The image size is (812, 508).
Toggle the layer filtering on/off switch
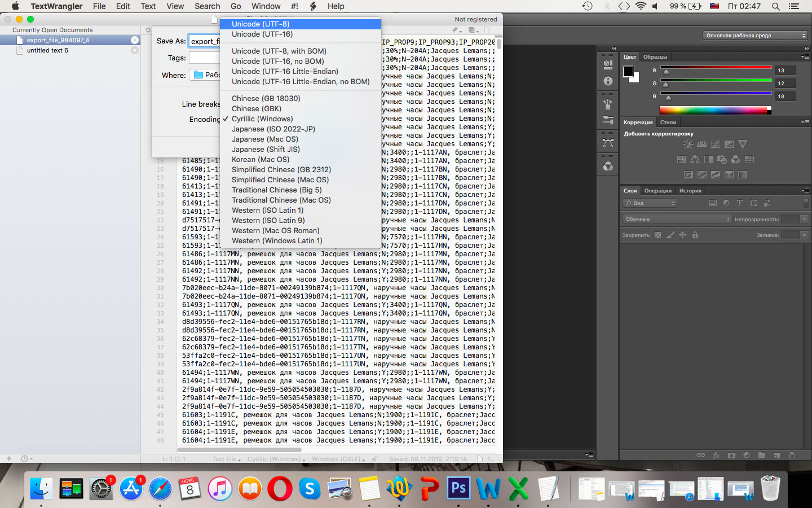[806, 203]
